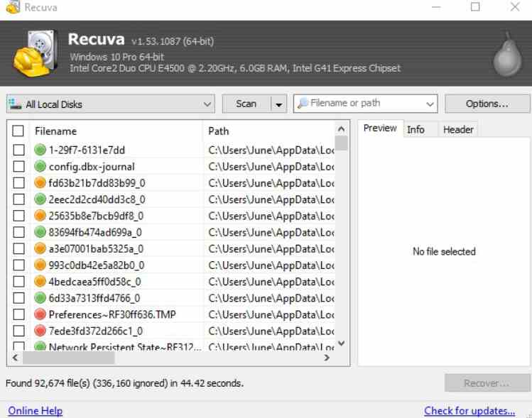Click the Recuva title bar icon
Image resolution: width=532 pixels, height=418 pixels.
13,7
